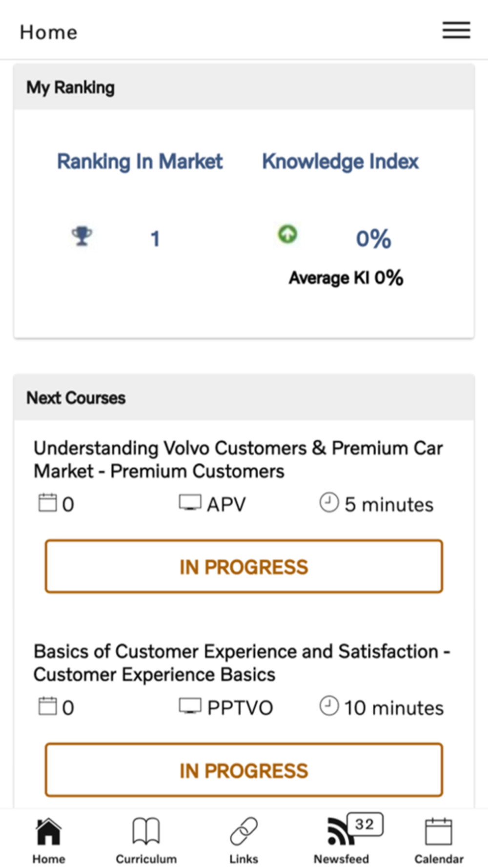
Task: Click the monitor icon beside APV
Action: (190, 502)
